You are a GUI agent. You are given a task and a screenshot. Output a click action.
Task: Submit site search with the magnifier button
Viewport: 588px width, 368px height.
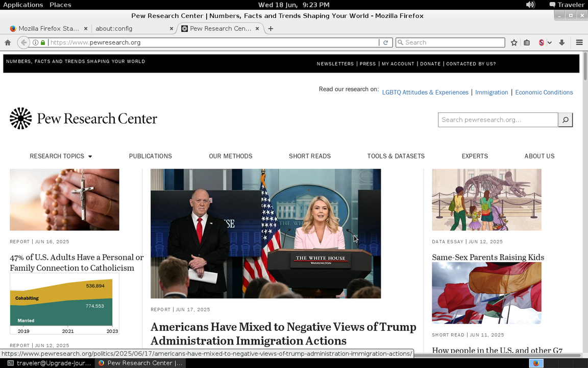tap(565, 120)
